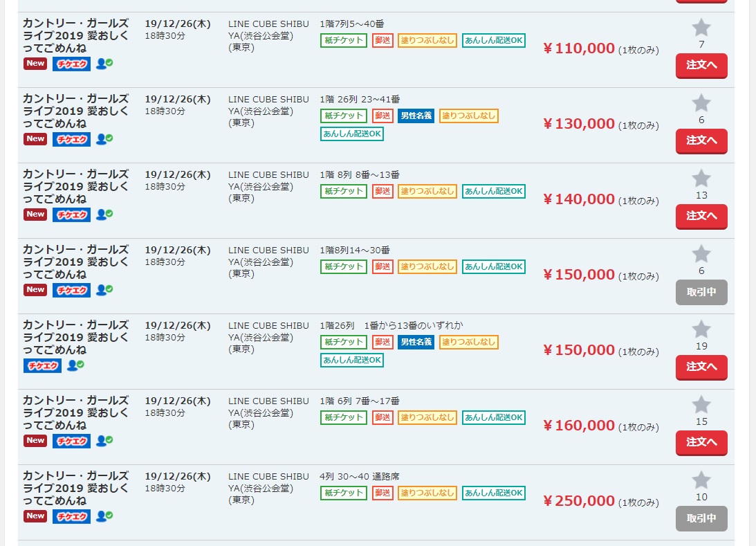Click あんしん配送OK tag on the ¥250,000 listing
The height and width of the screenshot is (546, 756).
[494, 493]
